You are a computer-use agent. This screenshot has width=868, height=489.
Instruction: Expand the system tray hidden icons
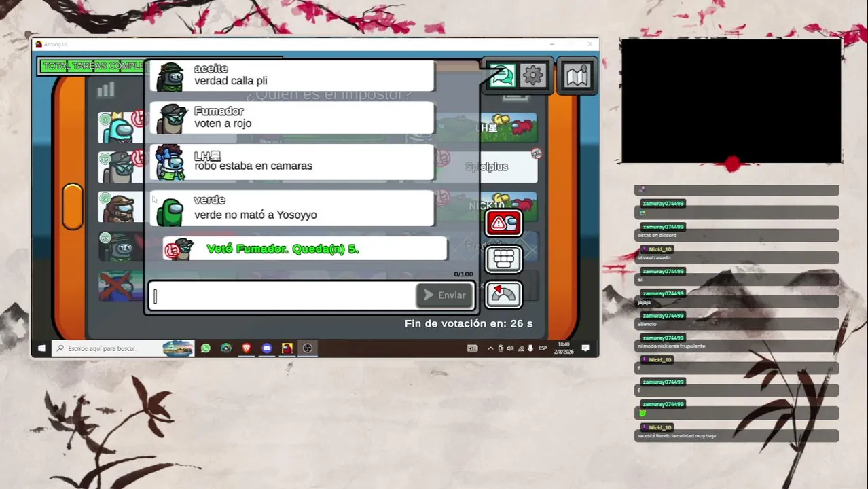pyautogui.click(x=490, y=348)
